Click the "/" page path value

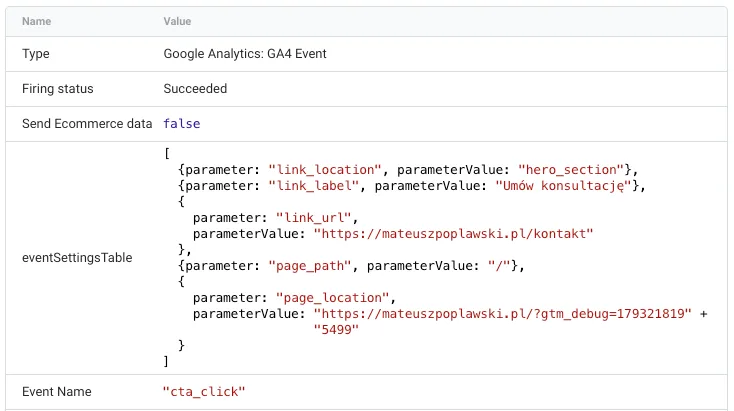click(x=499, y=266)
